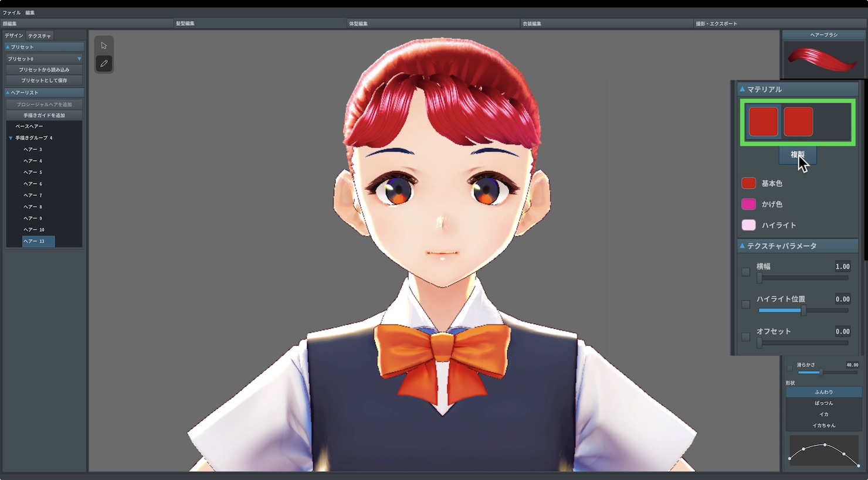Switch to the 衣装編集 tab
Image resolution: width=868 pixels, height=480 pixels.
click(606, 23)
